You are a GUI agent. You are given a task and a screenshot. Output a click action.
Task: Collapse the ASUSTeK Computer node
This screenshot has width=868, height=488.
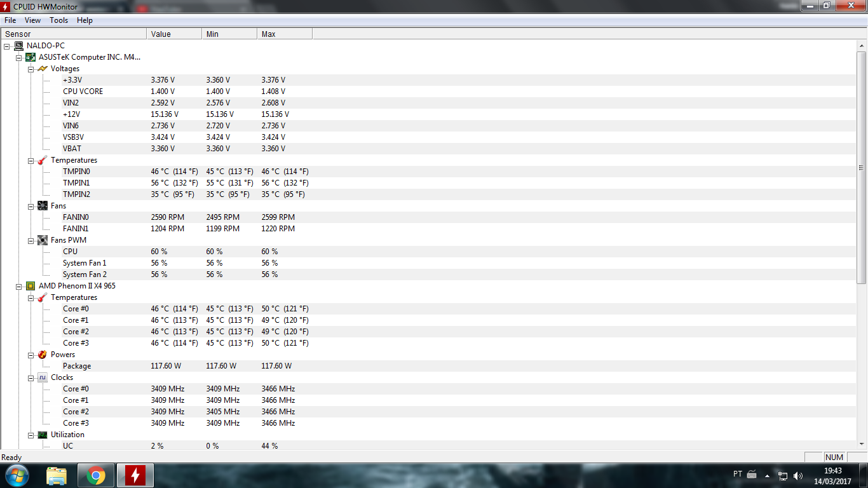pos(18,57)
